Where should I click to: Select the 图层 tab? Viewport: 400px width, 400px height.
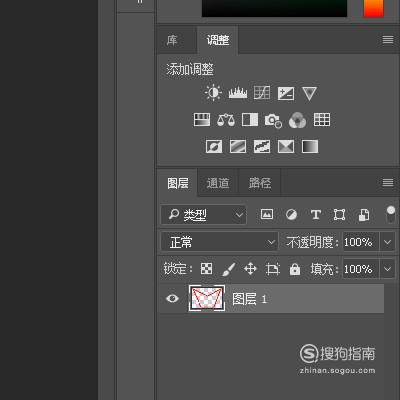coord(178,183)
